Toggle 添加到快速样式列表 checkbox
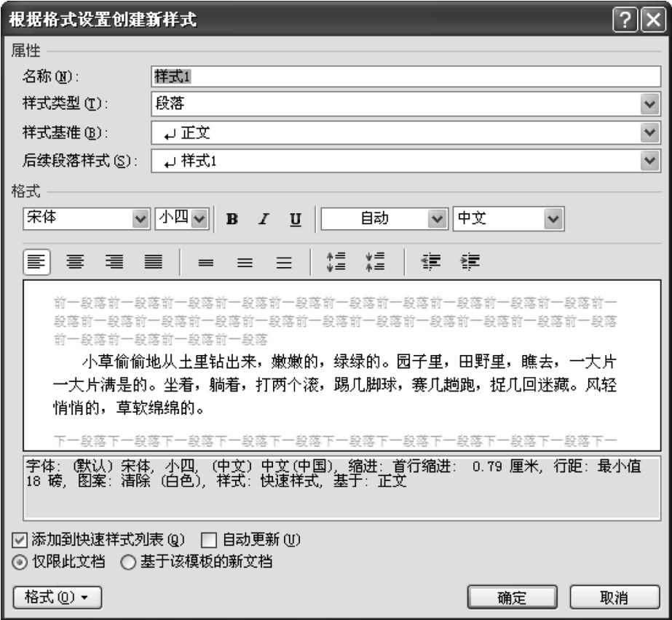 click(20, 540)
